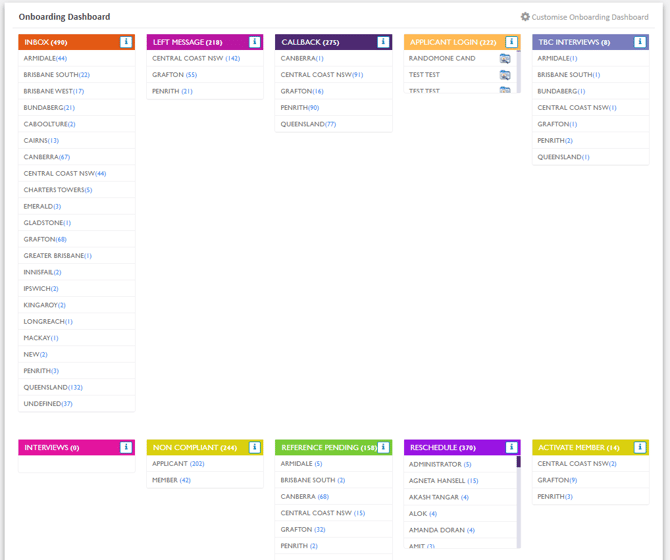Open GRAFTON(9) in Activate Member
Viewport: 670px width, 560px height.
click(557, 480)
